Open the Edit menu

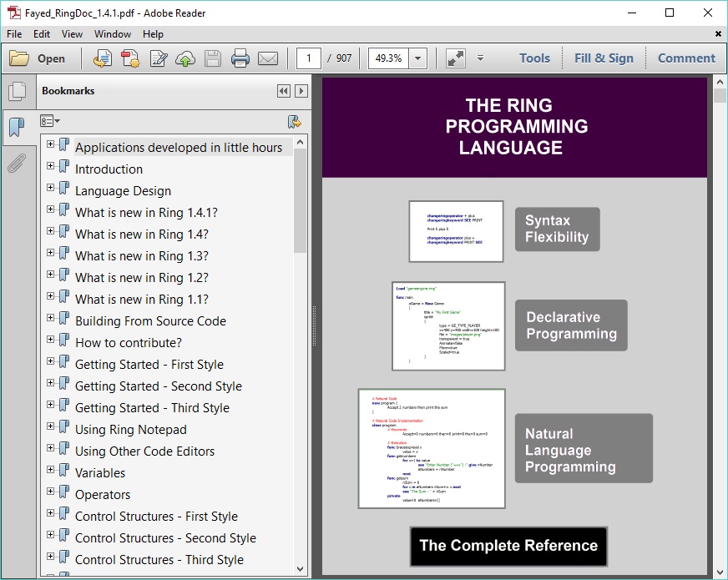42,34
